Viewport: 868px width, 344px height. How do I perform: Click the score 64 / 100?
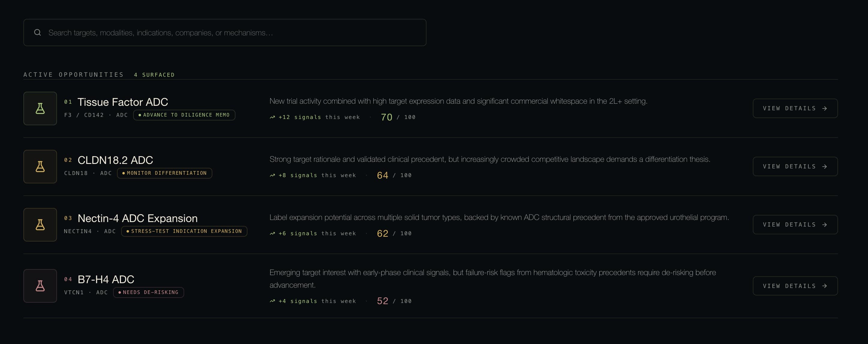point(394,175)
